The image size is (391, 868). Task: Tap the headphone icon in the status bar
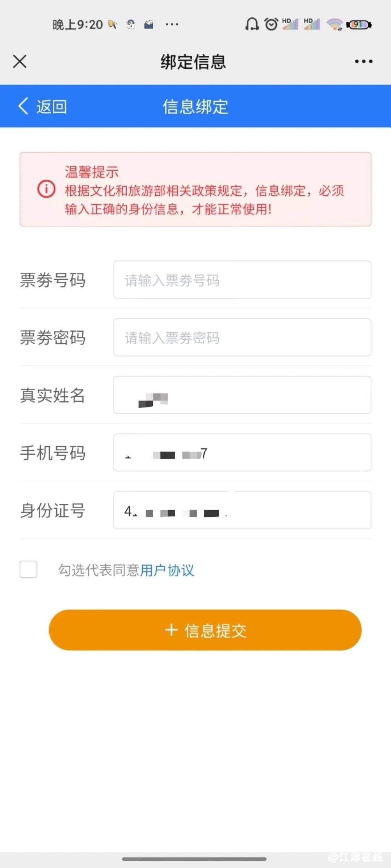click(x=252, y=25)
